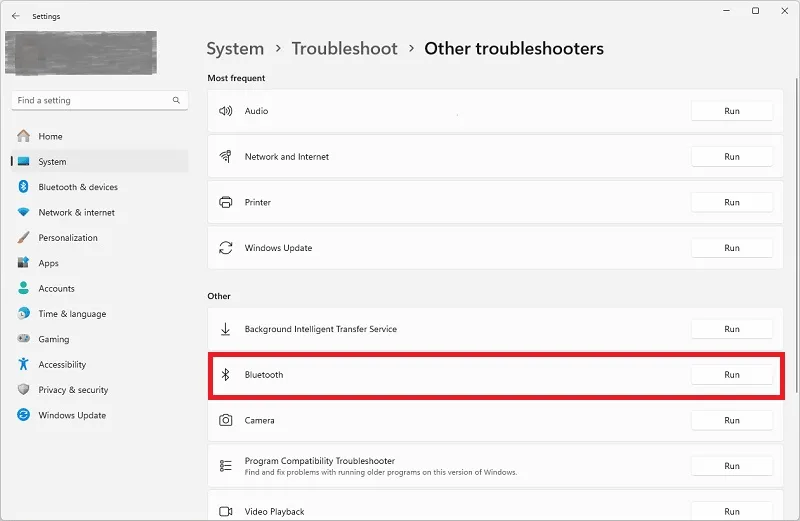Click the Gaming controller icon
Viewport: 800px width, 521px height.
(23, 338)
